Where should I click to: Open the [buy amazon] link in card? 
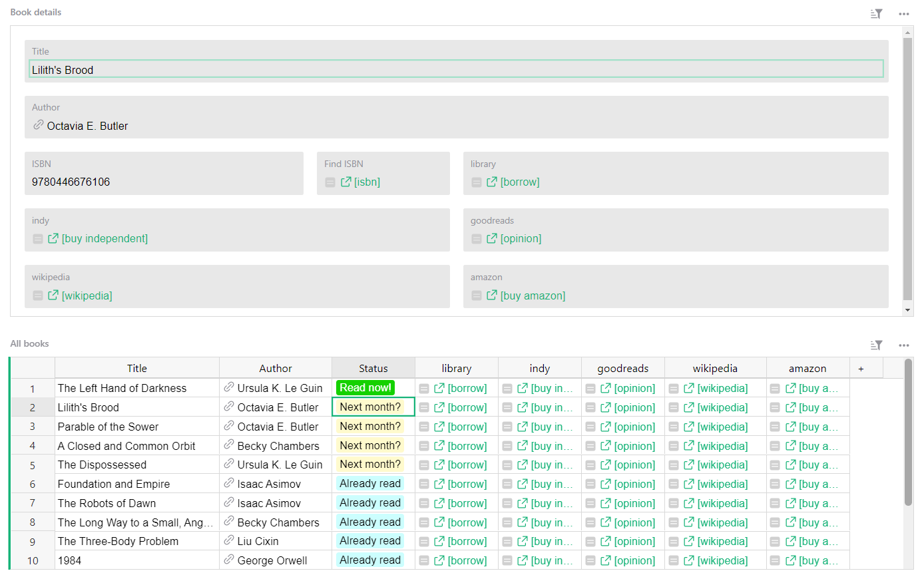533,295
